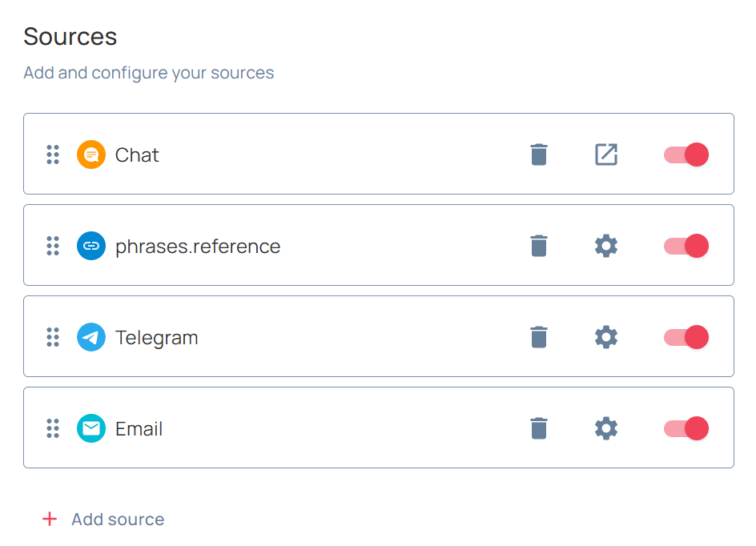Click the phrases.reference link icon

tap(91, 246)
